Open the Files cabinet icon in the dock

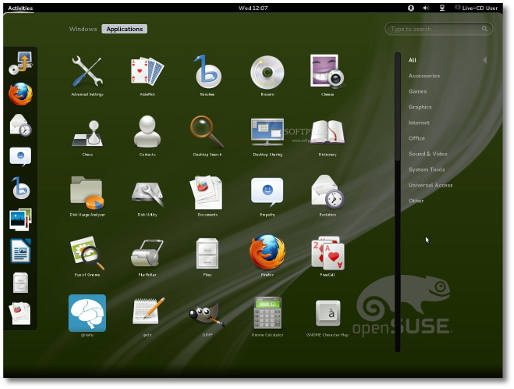pos(21,283)
